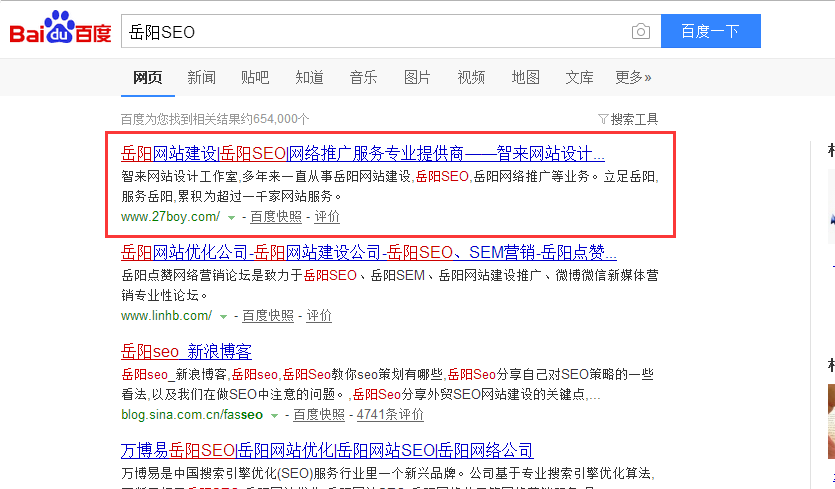
Task: Select the 视频 tab
Action: click(x=471, y=78)
